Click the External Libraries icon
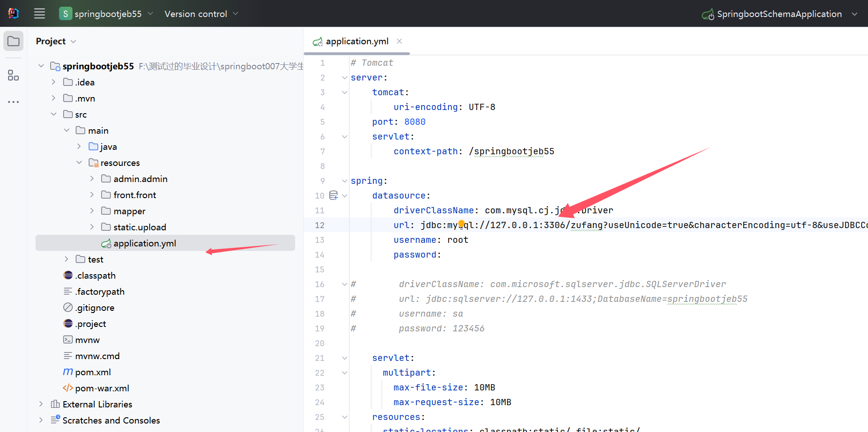The image size is (868, 432). (55, 404)
